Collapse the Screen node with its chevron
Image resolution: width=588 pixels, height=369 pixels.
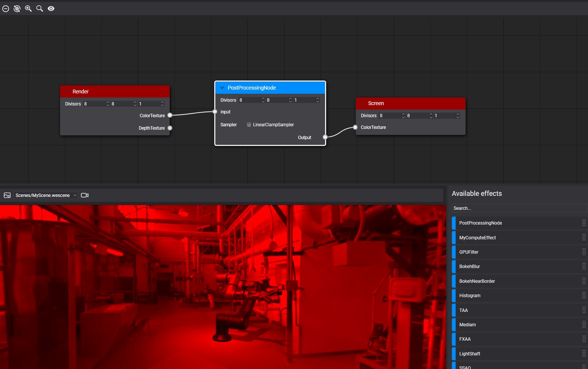click(x=363, y=104)
